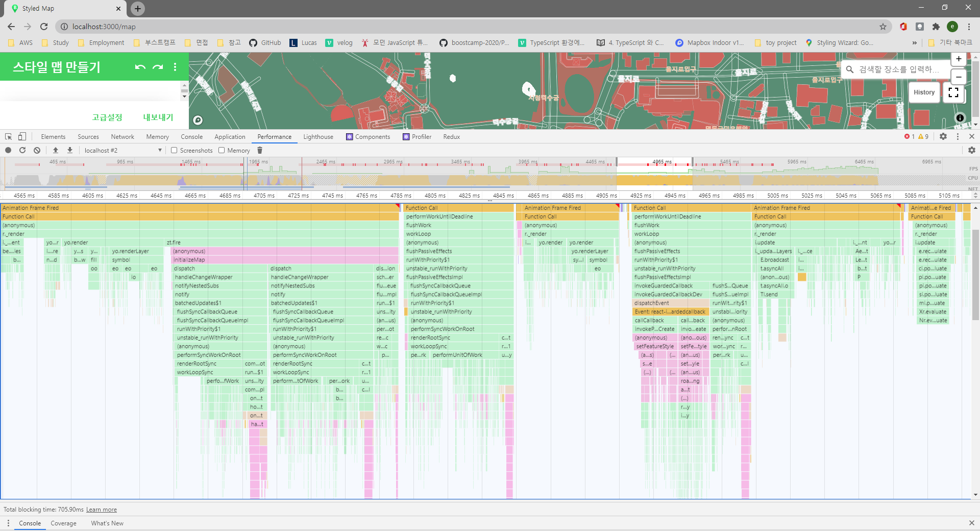Close the console drawer
Screen dimensions: 980x531
pyautogui.click(x=972, y=523)
